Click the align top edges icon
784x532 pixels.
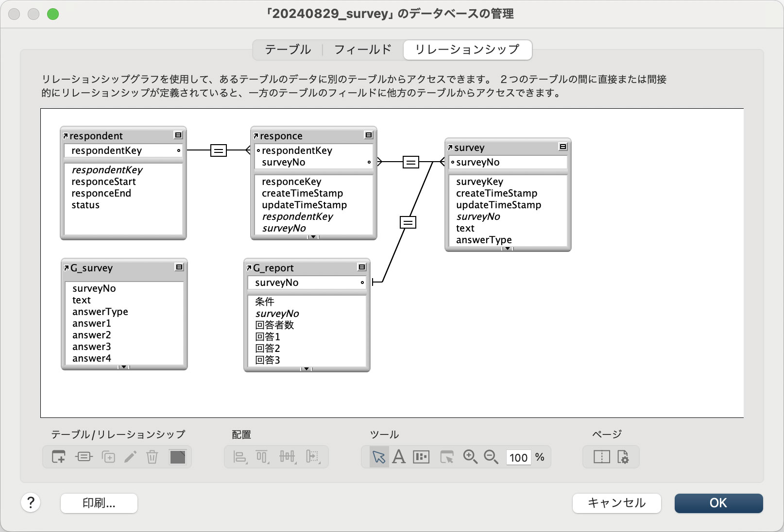pyautogui.click(x=262, y=457)
